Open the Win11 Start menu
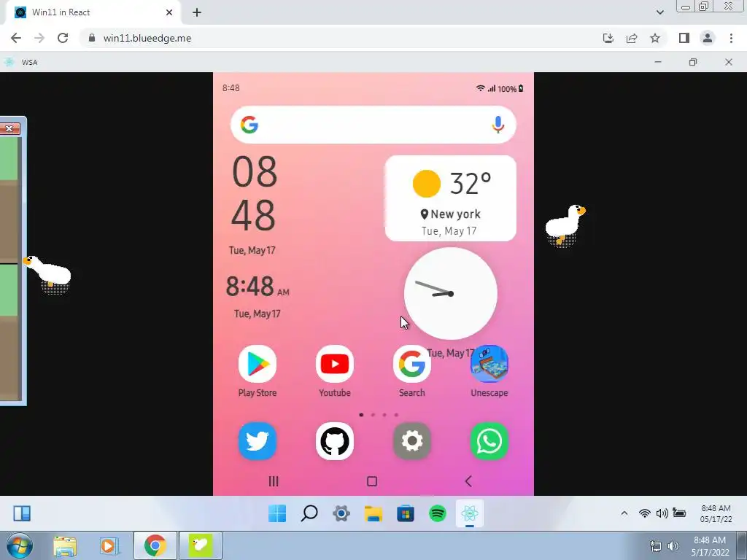747x560 pixels. click(277, 513)
